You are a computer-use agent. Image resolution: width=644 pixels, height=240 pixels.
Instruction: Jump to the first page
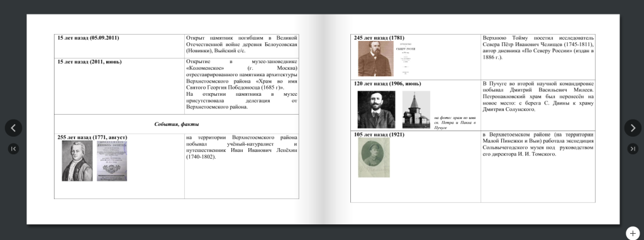click(13, 149)
